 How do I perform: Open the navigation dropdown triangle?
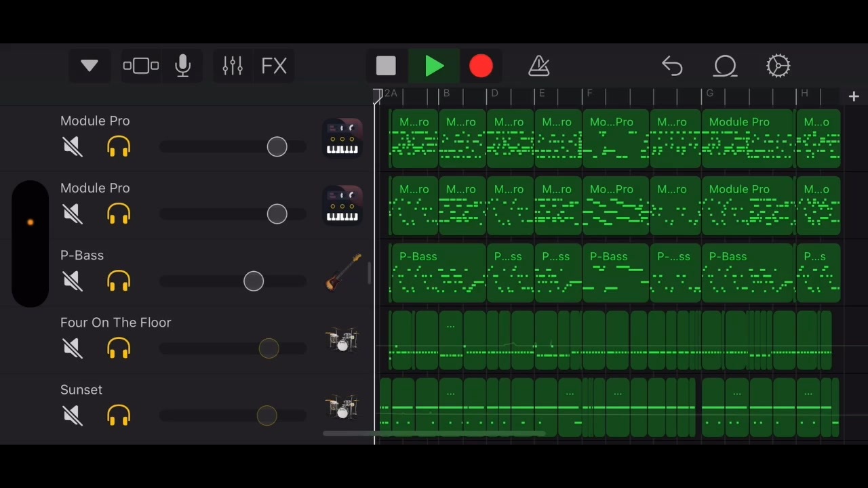90,66
